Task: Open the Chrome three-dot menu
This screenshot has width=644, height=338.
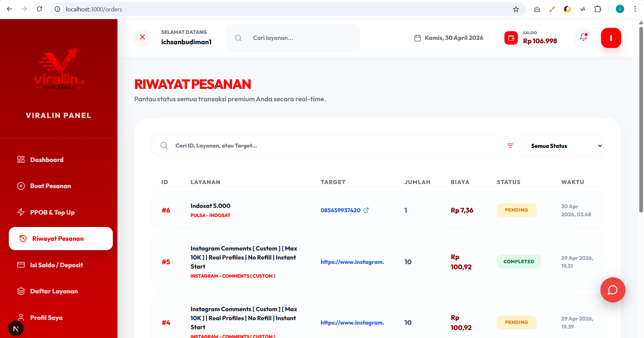Action: 635,9
